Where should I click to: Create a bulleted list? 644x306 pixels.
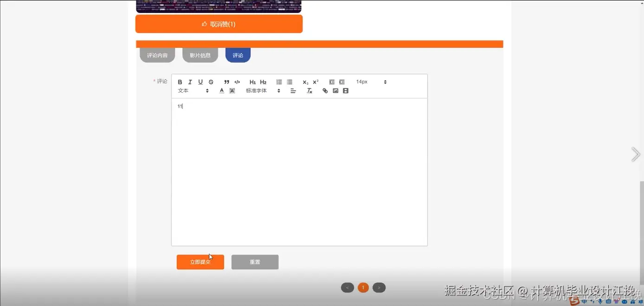[290, 82]
